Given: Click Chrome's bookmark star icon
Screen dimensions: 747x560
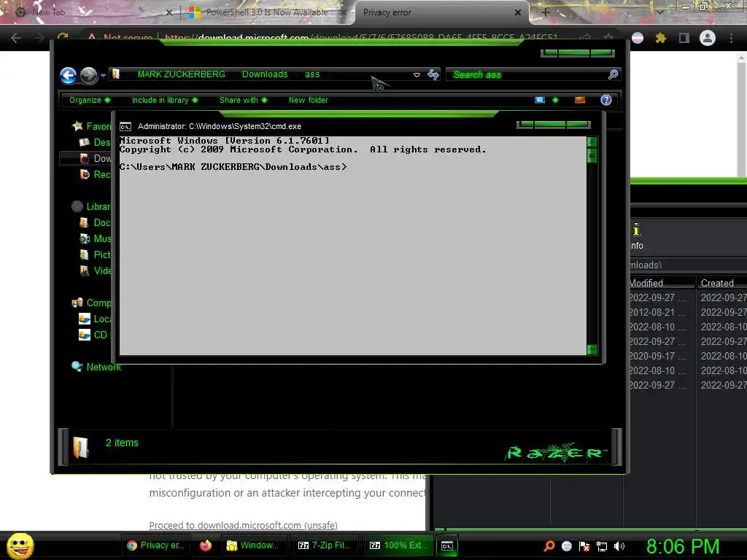Looking at the screenshot, I should click(608, 38).
